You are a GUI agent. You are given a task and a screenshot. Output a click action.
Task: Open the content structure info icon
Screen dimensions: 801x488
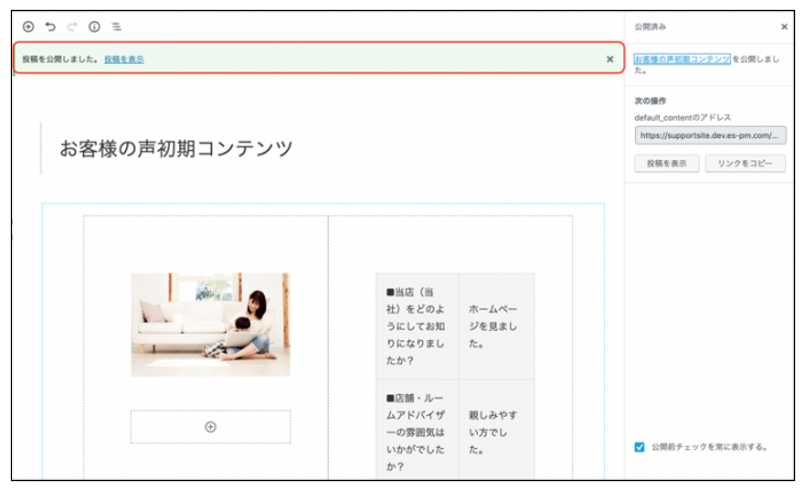tap(94, 27)
